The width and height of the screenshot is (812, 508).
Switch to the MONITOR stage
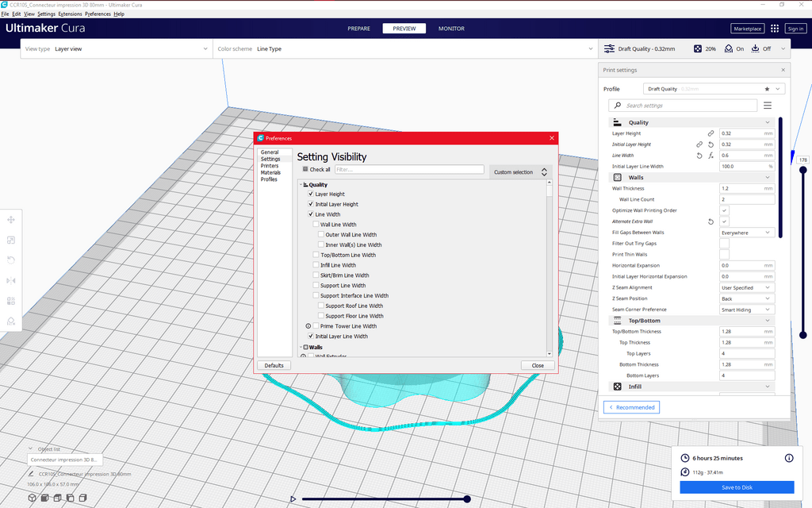tap(451, 29)
